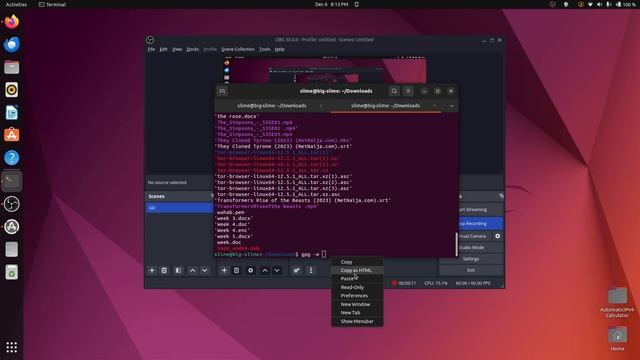
Task: Open the OBS Scene Collection menu
Action: pyautogui.click(x=238, y=49)
